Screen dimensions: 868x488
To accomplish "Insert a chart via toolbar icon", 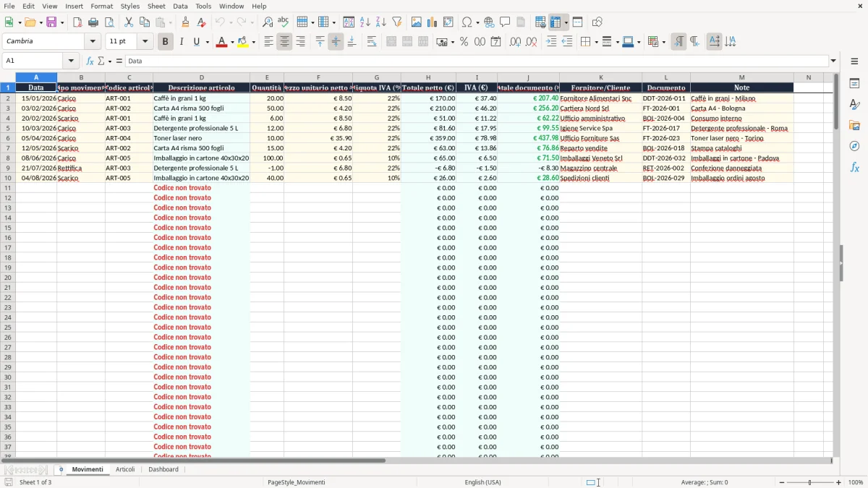I will pos(433,22).
